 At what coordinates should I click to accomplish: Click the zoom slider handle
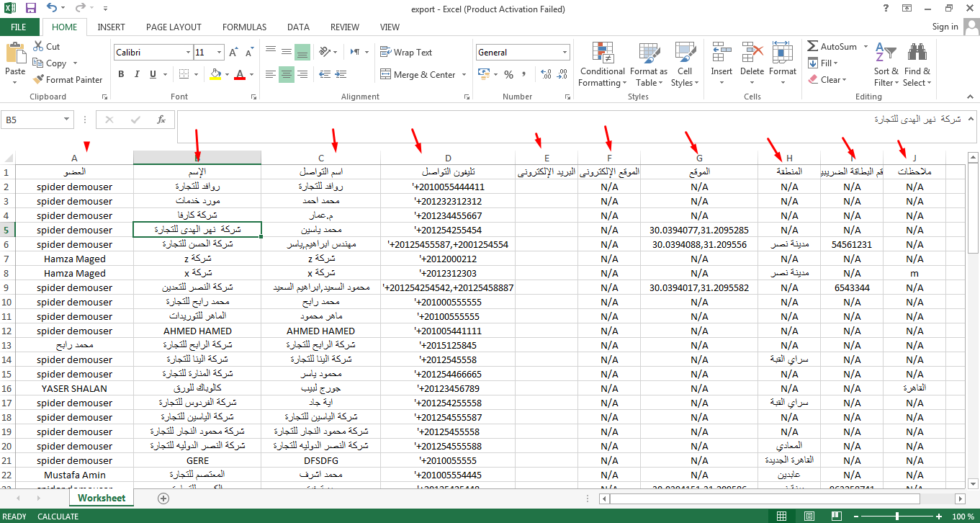click(897, 517)
